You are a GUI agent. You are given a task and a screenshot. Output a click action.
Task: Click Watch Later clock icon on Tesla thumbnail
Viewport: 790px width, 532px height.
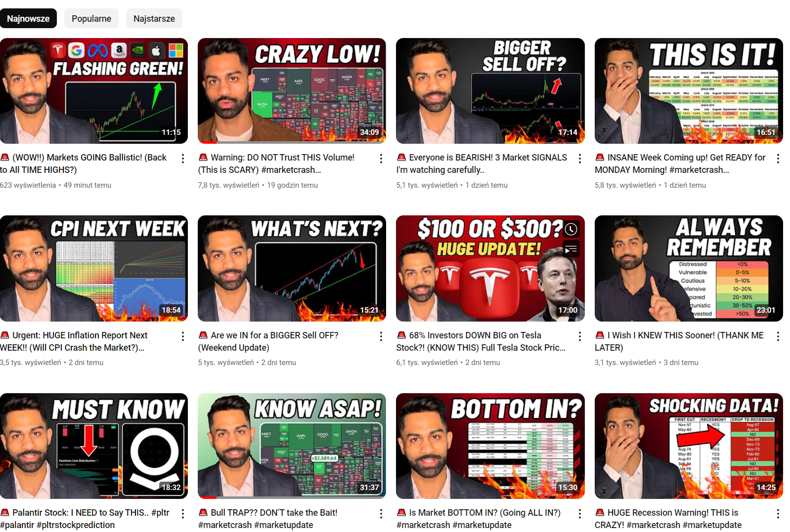[571, 229]
